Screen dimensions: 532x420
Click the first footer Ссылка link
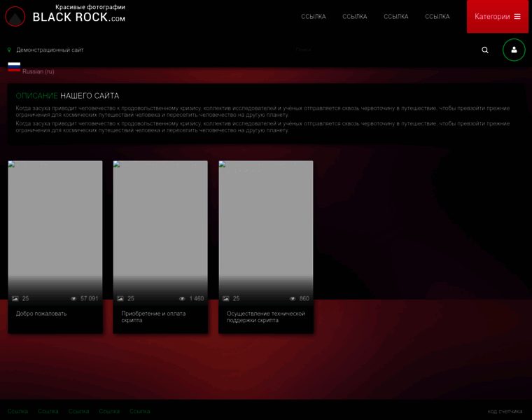(17, 411)
